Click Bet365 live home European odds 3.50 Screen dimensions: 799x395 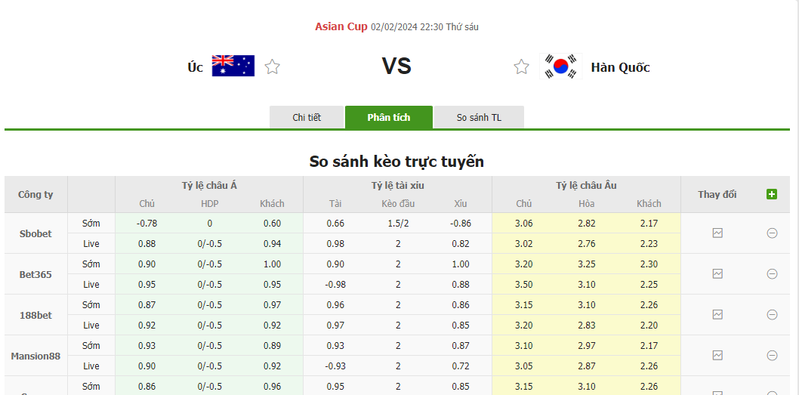point(524,284)
